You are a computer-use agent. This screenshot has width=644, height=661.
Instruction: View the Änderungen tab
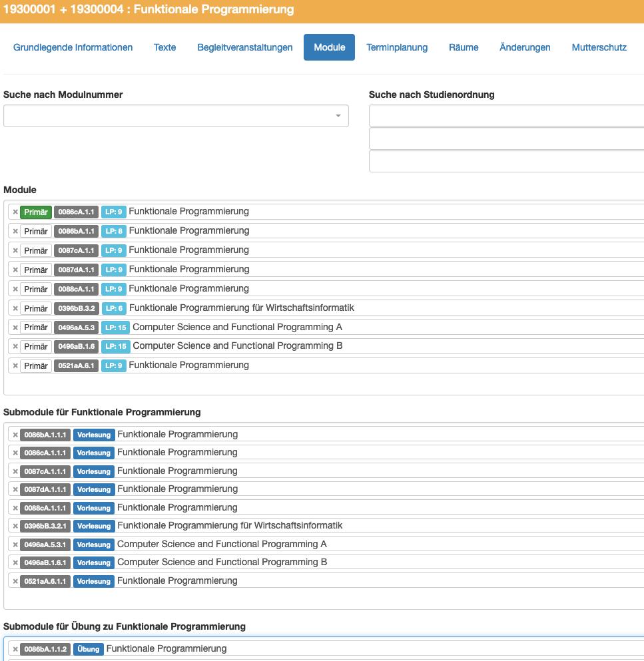[525, 47]
